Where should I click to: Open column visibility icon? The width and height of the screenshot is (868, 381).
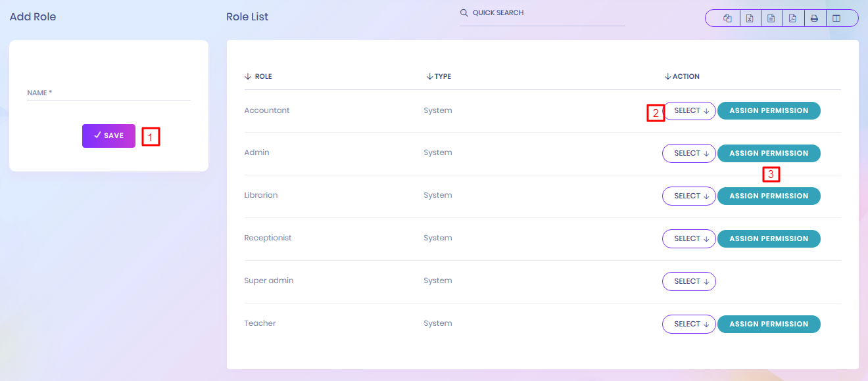(836, 18)
